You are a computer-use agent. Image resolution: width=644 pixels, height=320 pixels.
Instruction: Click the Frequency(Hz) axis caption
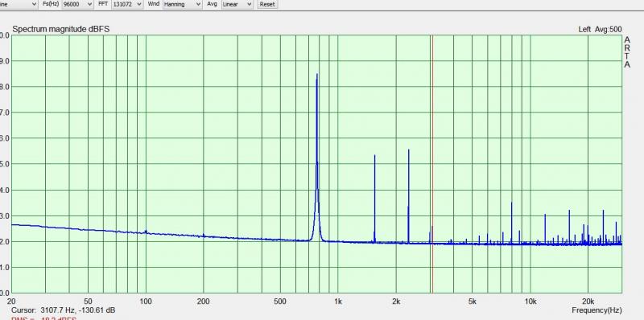tap(597, 310)
